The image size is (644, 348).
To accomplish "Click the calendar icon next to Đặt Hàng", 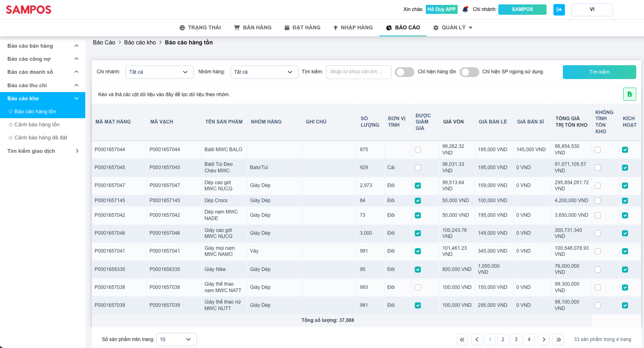I will pos(287,28).
